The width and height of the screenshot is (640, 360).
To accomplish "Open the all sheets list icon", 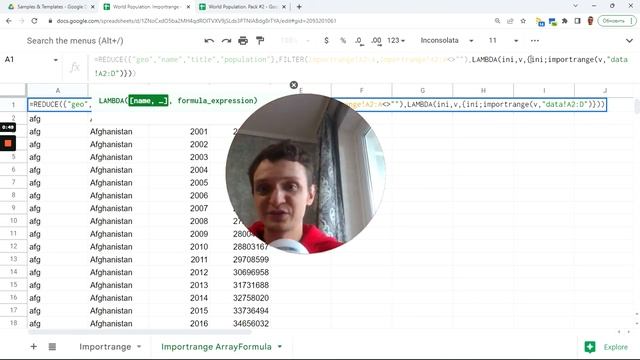I will pyautogui.click(x=52, y=347).
